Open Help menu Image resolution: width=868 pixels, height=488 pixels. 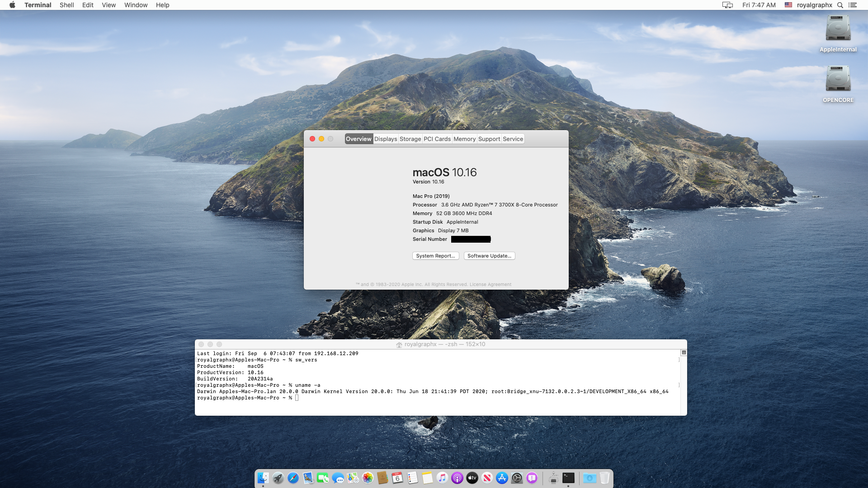(x=162, y=5)
